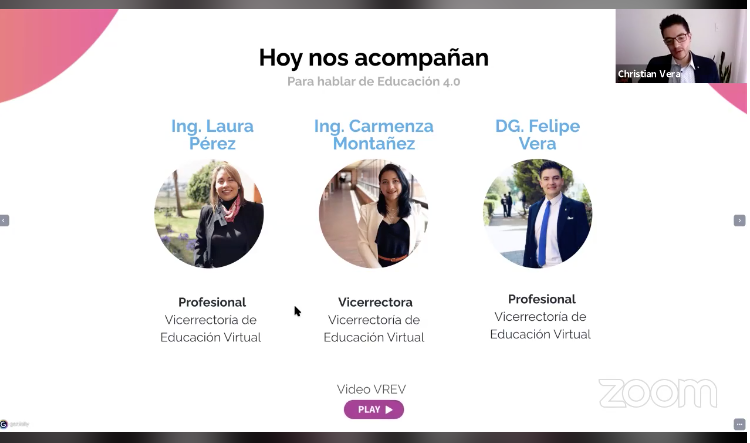Open the Genially logo in bottom-left corner
This screenshot has height=443, width=750.
click(x=15, y=424)
